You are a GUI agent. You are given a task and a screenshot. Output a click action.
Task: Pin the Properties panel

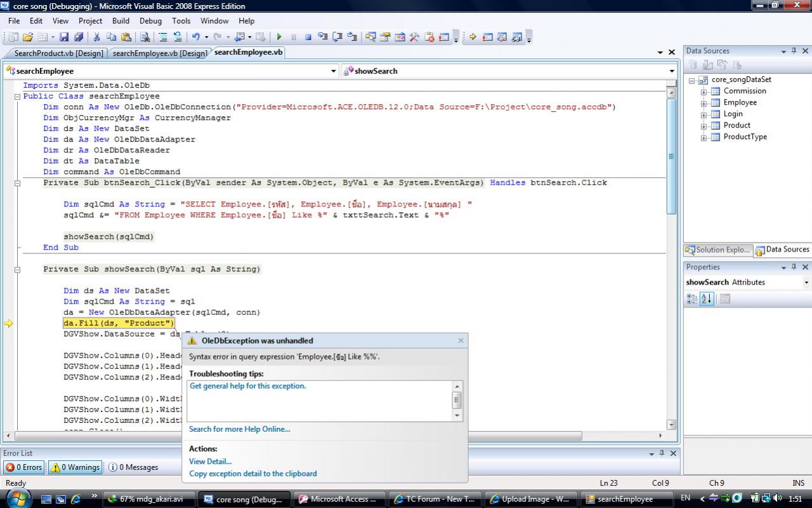coord(794,267)
